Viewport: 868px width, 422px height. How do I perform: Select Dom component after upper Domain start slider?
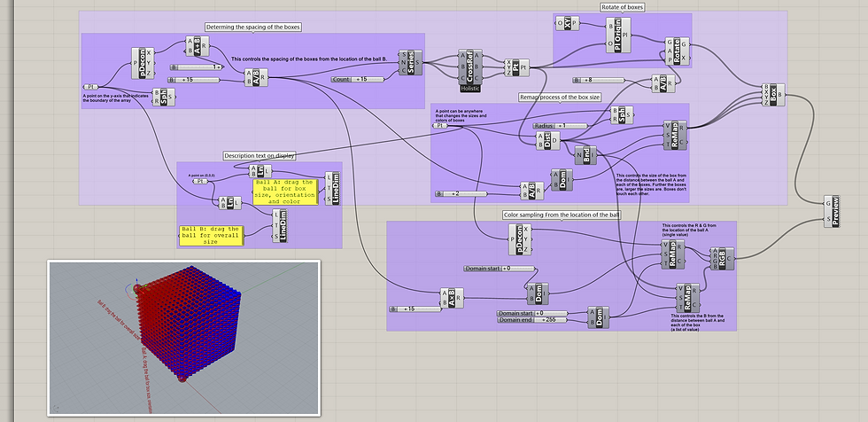pyautogui.click(x=537, y=293)
